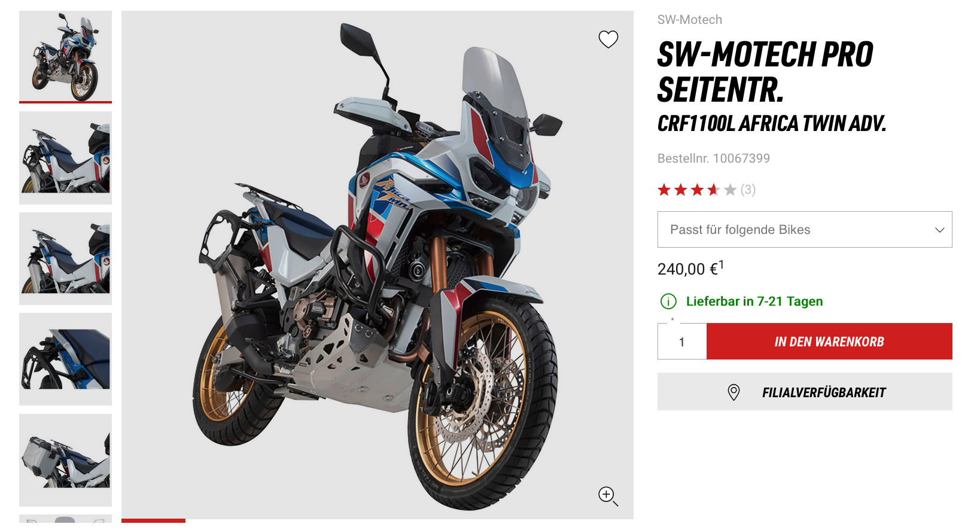Click the location pin icon
Viewport: 980px width, 530px height.
coord(734,392)
